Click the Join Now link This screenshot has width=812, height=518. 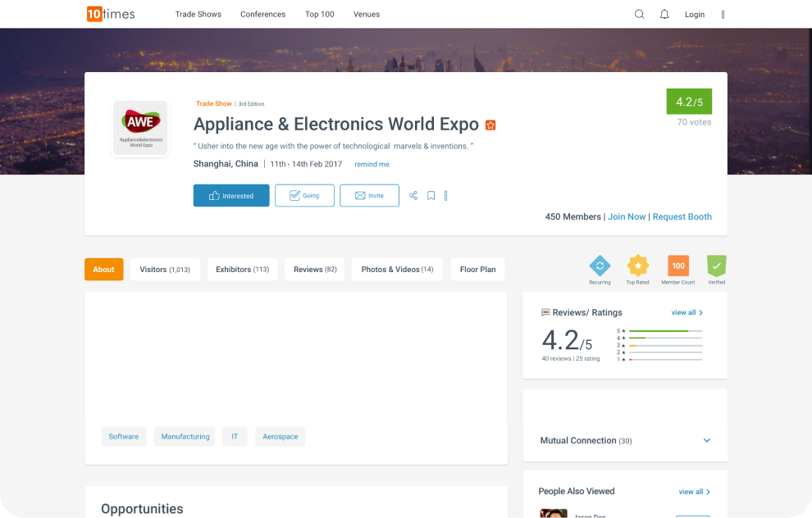pyautogui.click(x=627, y=217)
